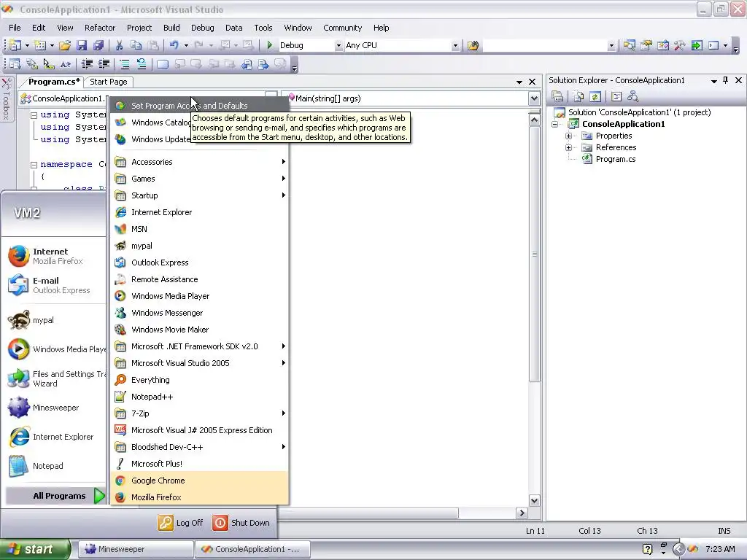The width and height of the screenshot is (747, 560).
Task: Comment out the selected lines icon
Action: point(124,64)
